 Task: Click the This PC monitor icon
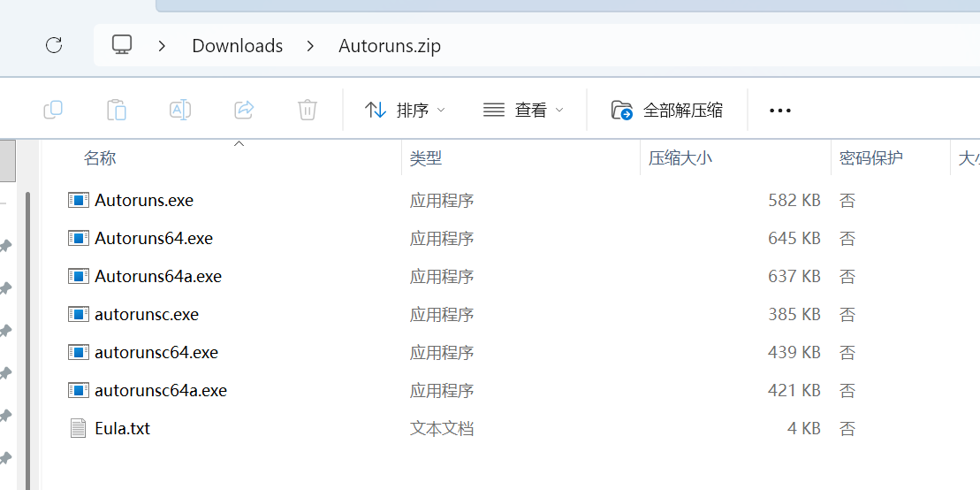[x=122, y=44]
